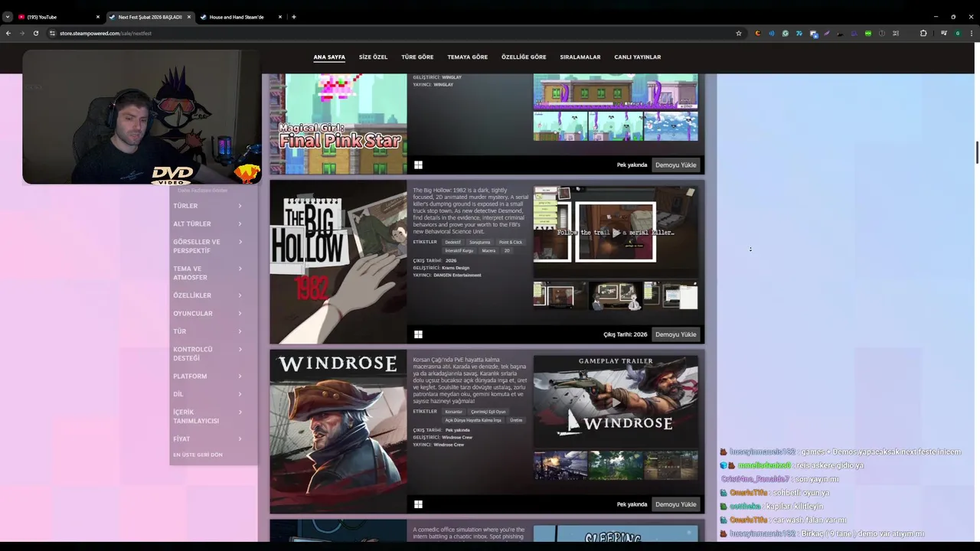Viewport: 980px width, 551px height.
Task: Click the Dedektif tag on Big Hollow
Action: click(453, 242)
